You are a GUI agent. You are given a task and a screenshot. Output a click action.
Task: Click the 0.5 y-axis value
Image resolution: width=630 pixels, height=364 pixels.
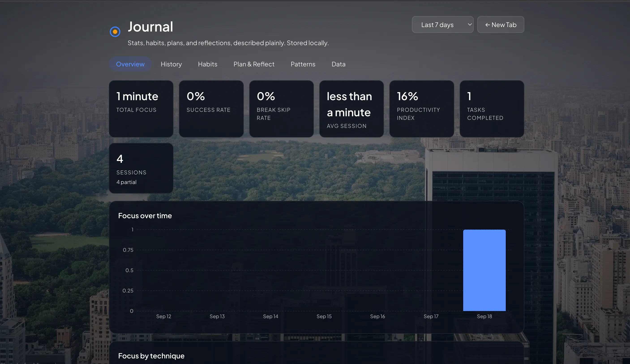tap(129, 270)
